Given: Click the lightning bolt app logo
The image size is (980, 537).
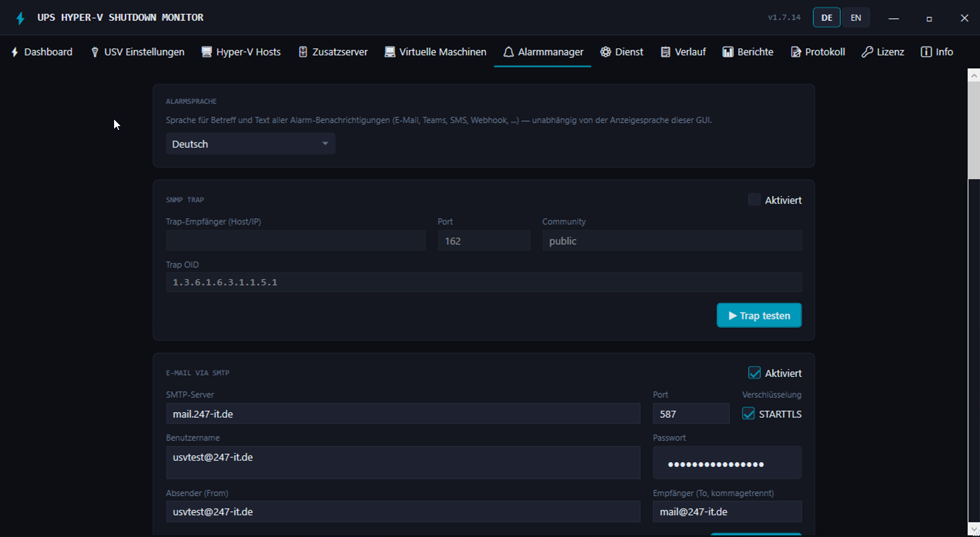Looking at the screenshot, I should pos(20,18).
